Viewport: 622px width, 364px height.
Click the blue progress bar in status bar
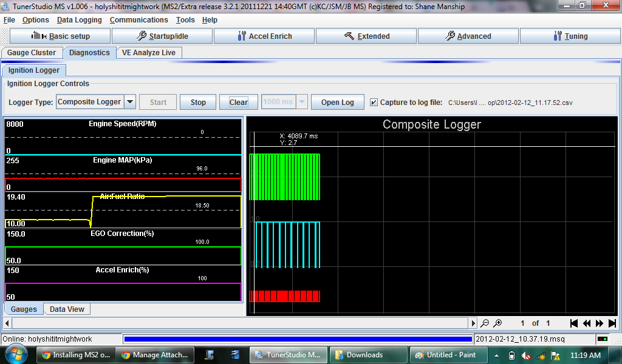point(298,339)
